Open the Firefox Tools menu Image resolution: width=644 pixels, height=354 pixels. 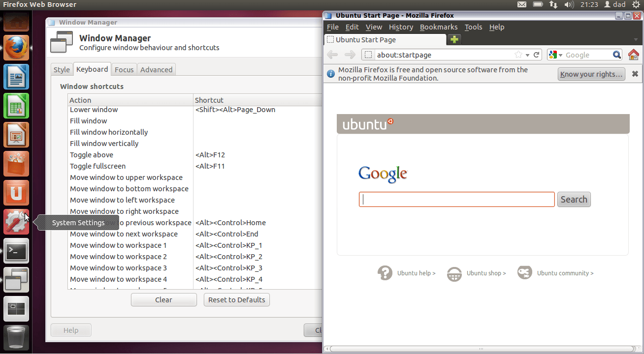(x=474, y=27)
